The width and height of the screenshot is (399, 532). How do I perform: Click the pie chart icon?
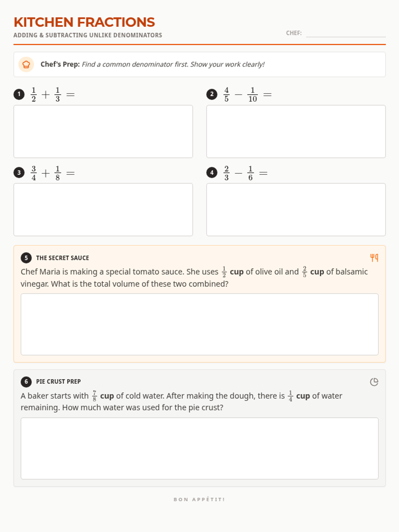click(x=374, y=382)
